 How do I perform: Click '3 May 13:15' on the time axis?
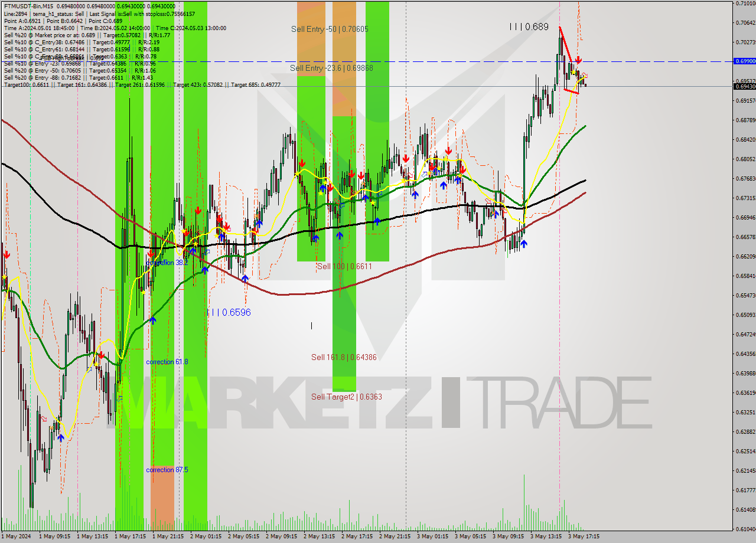click(546, 537)
